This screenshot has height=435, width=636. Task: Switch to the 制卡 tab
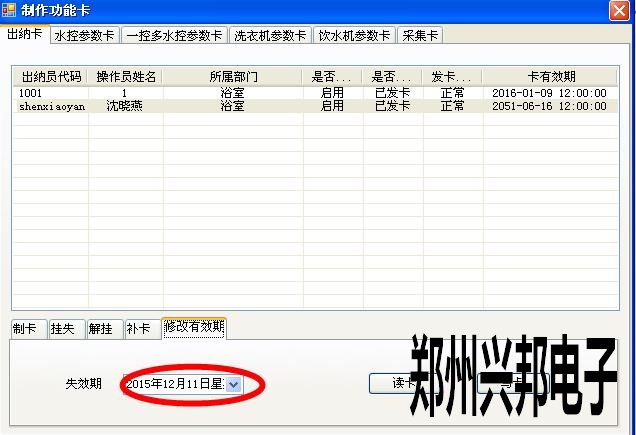(28, 329)
